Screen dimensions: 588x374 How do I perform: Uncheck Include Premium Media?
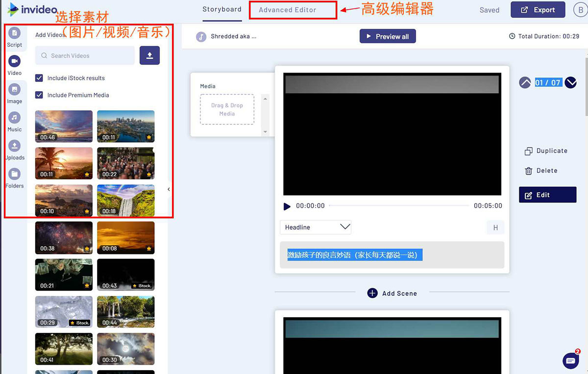[39, 95]
